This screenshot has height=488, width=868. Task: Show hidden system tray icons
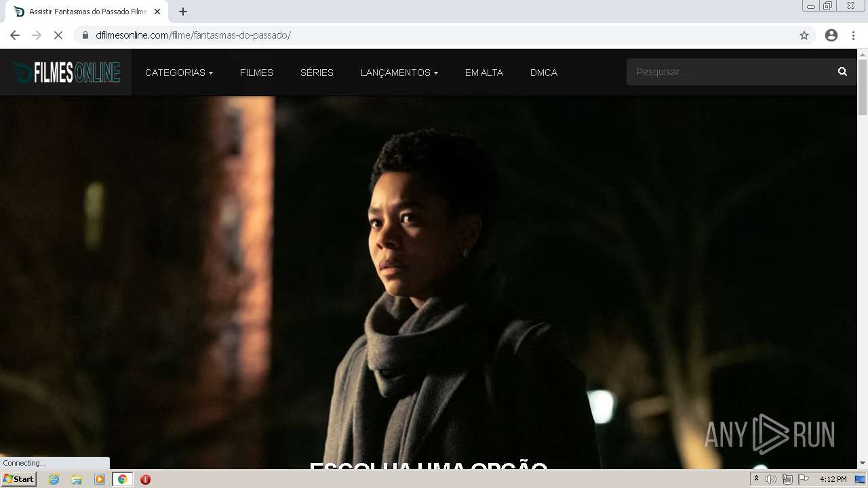[756, 479]
